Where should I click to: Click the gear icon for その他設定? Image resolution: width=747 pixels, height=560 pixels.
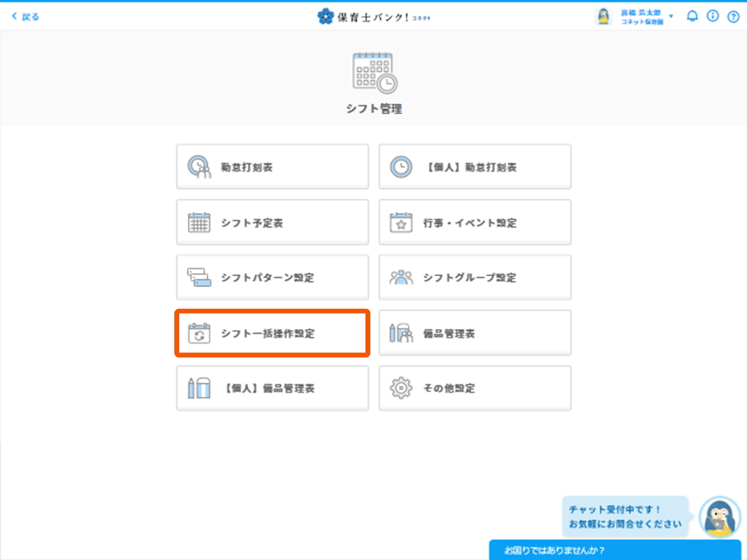[x=401, y=388]
